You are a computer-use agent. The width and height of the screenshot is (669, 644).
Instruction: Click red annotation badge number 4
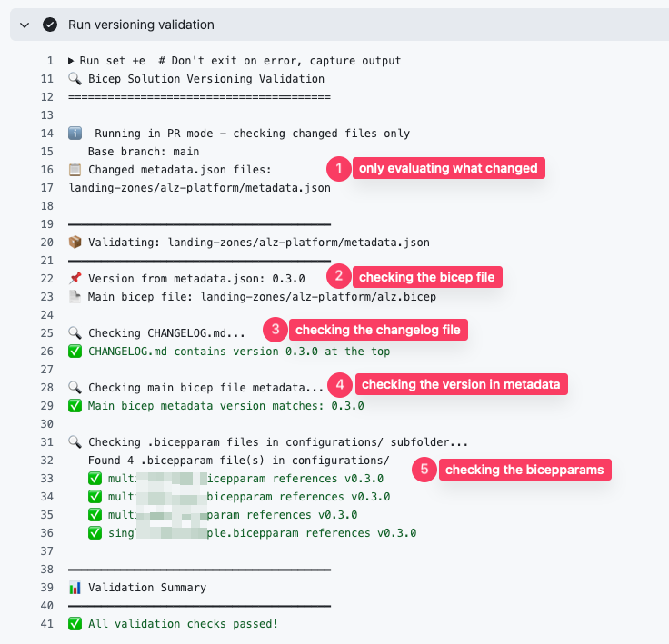pyautogui.click(x=340, y=384)
